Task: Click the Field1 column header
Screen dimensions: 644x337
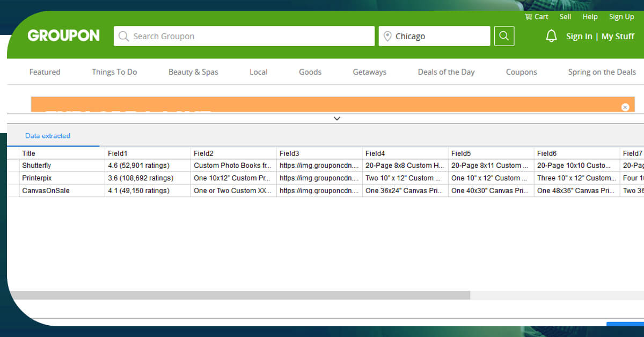Action: 148,153
